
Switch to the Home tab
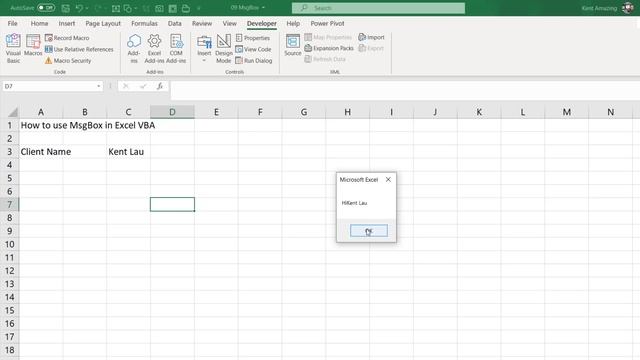[39, 24]
